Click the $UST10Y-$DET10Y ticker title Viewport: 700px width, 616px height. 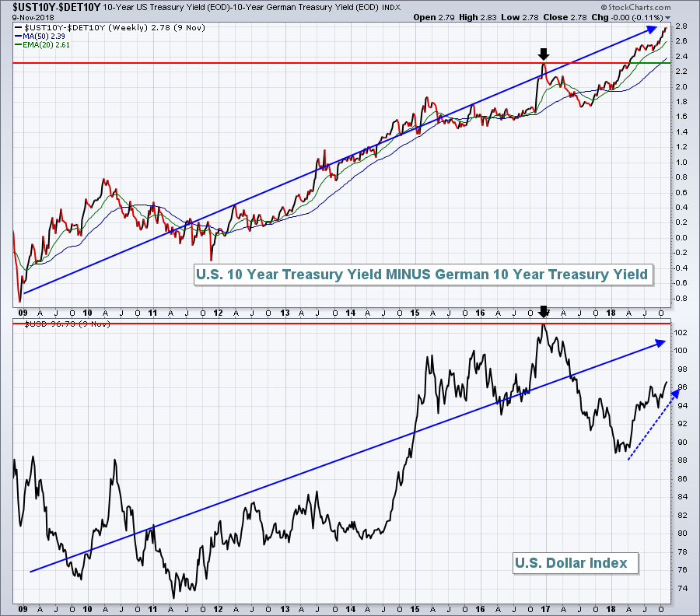pyautogui.click(x=57, y=7)
